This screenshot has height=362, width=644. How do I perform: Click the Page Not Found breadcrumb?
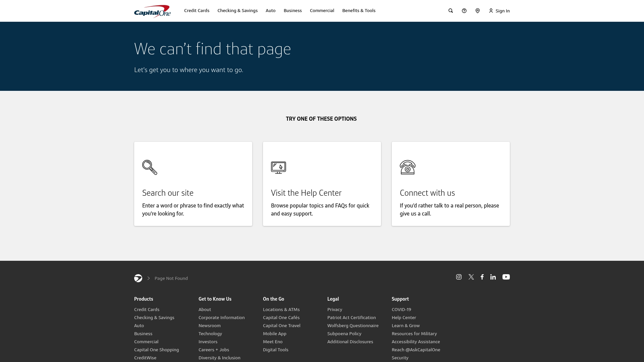pyautogui.click(x=171, y=278)
